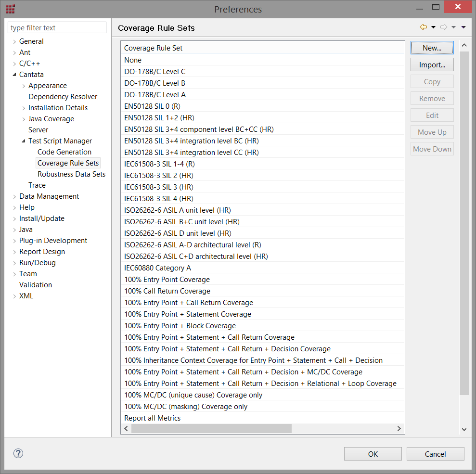This screenshot has height=474, width=476.
Task: Open the preferences view menu arrow
Action: pos(463,27)
